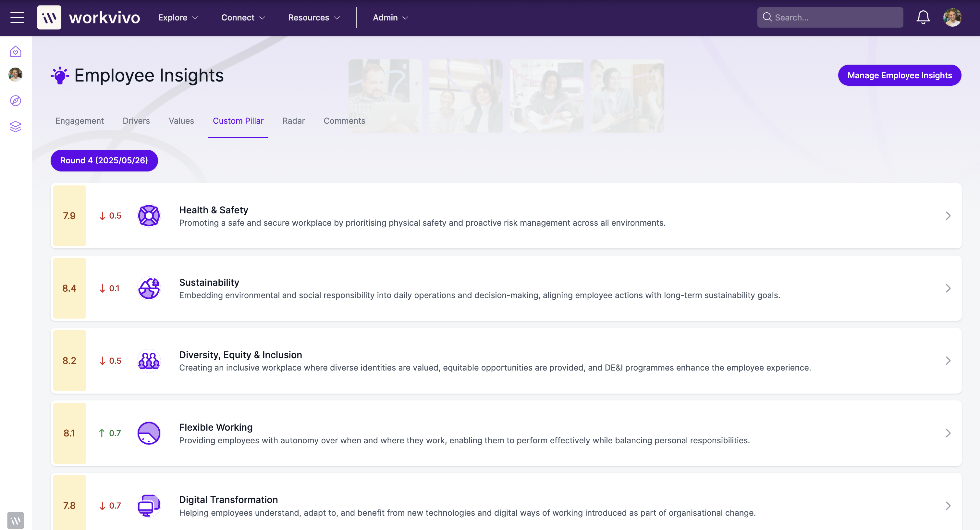Expand the Connect menu

point(243,18)
